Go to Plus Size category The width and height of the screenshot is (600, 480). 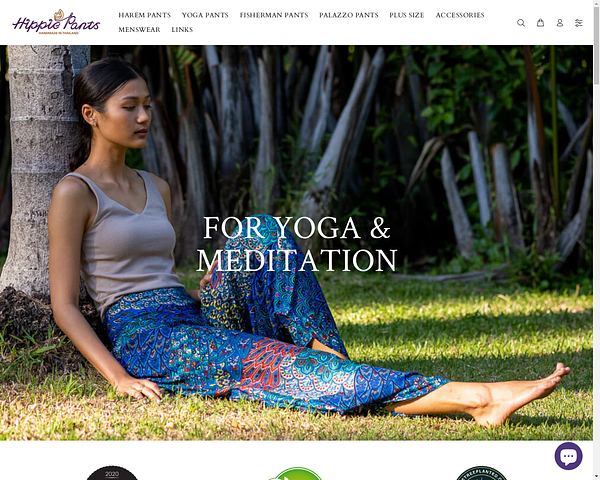pyautogui.click(x=407, y=15)
